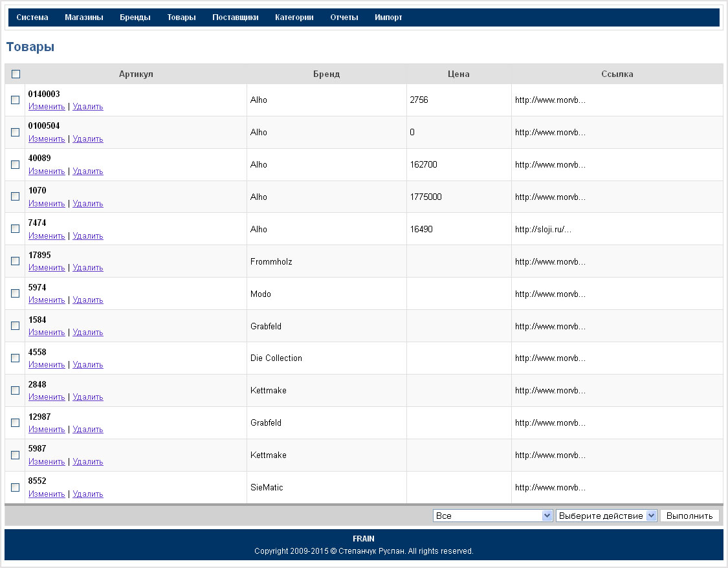Click Изменить for item 12987
Screen dimensions: 728x568
pos(47,430)
